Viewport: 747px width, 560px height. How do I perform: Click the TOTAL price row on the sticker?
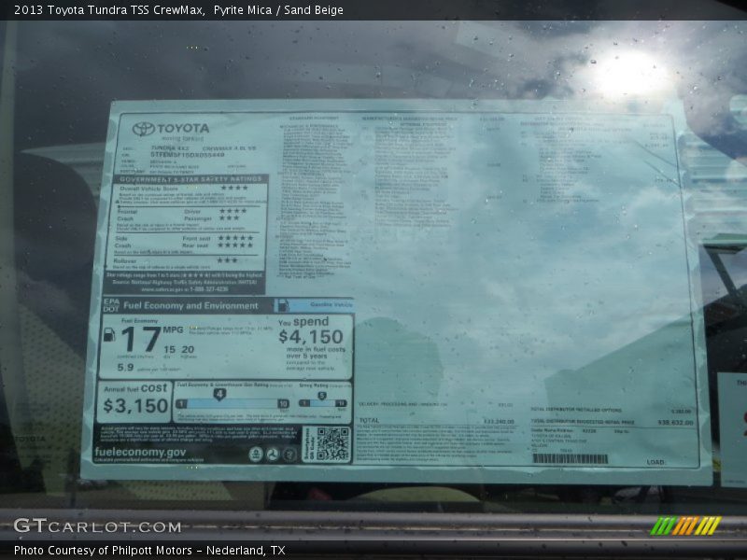[436, 421]
